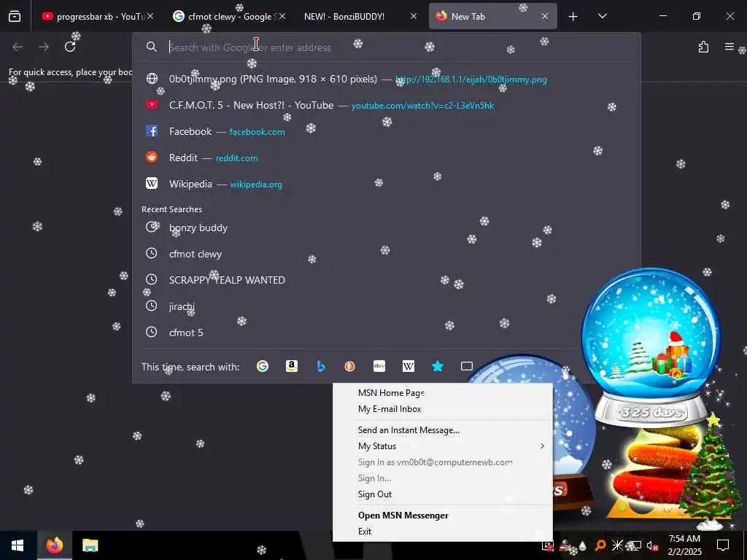Expand My Status submenu
The width and height of the screenshot is (747, 560).
(443, 446)
